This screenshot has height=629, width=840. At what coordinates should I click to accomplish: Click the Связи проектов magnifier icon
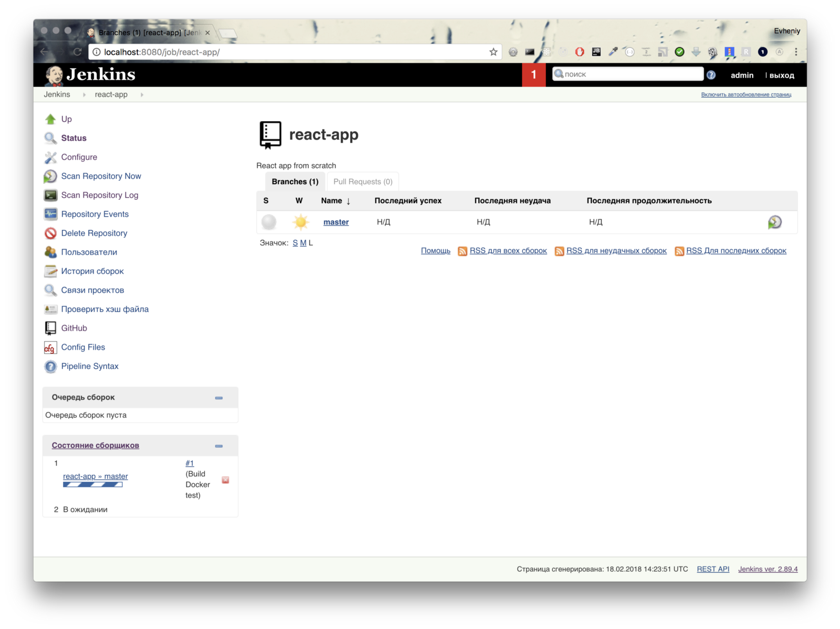(50, 290)
